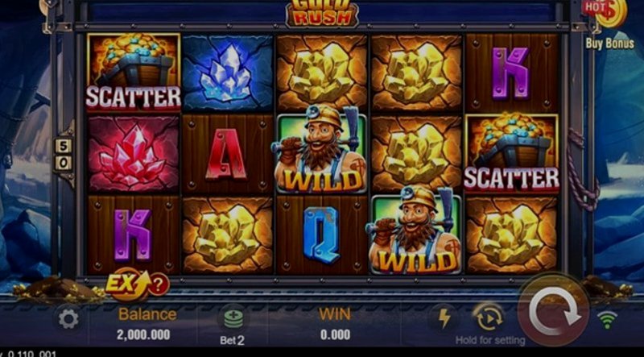Click the large spin button

coord(554,310)
